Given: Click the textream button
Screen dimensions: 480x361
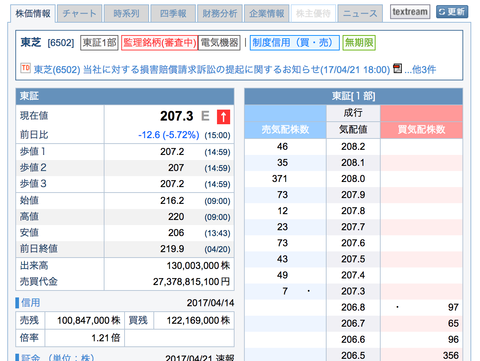Looking at the screenshot, I should click(x=410, y=12).
